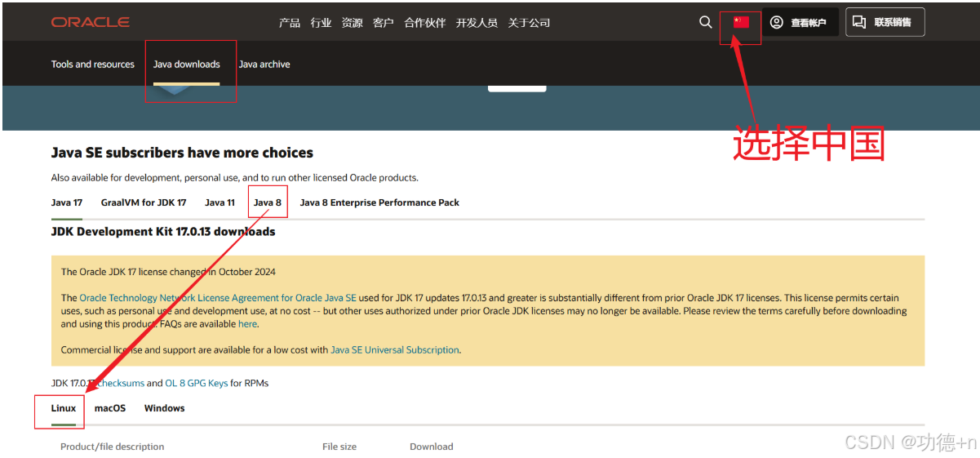Select the GraalVM for JDK 17 tab

pyautogui.click(x=144, y=202)
